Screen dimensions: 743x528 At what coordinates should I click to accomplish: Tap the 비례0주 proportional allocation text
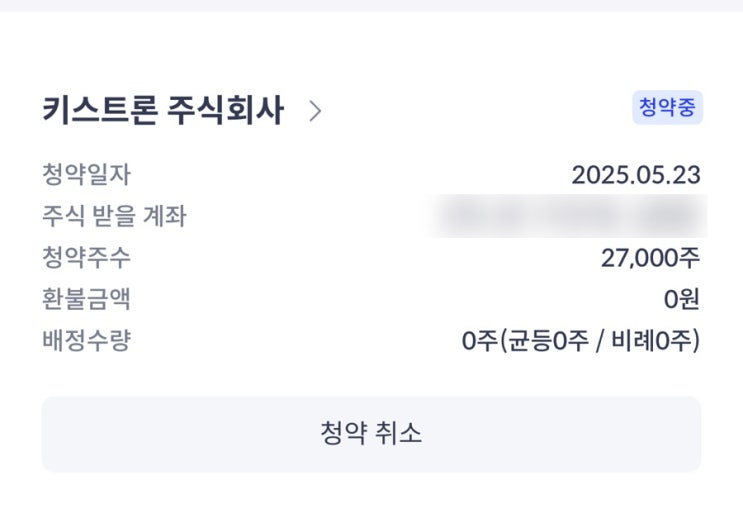click(x=655, y=341)
